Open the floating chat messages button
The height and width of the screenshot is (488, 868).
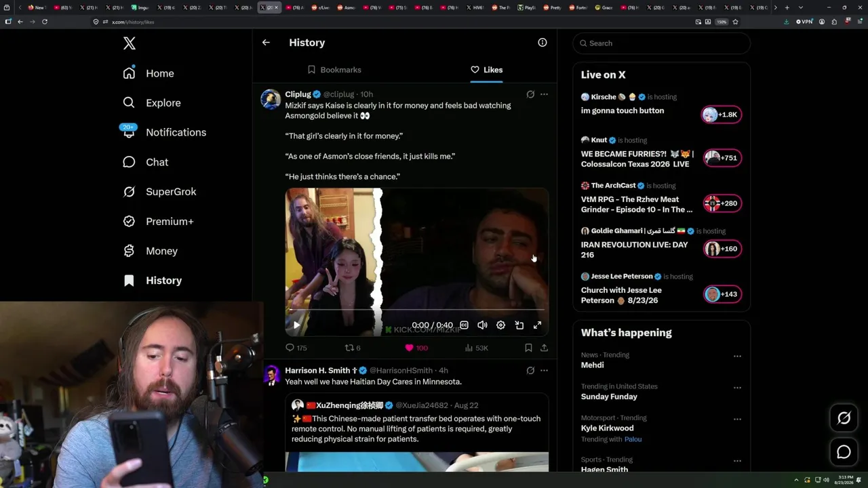(x=844, y=452)
